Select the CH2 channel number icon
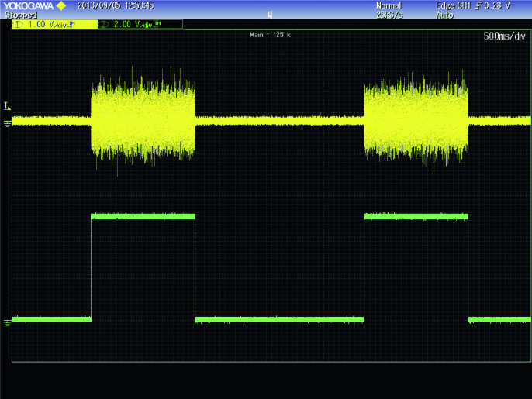 coord(103,25)
